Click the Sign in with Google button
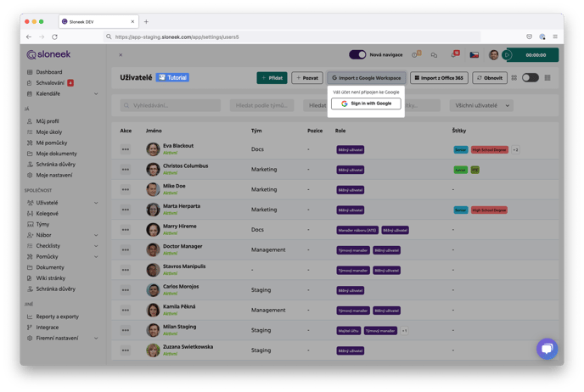 [x=366, y=104]
